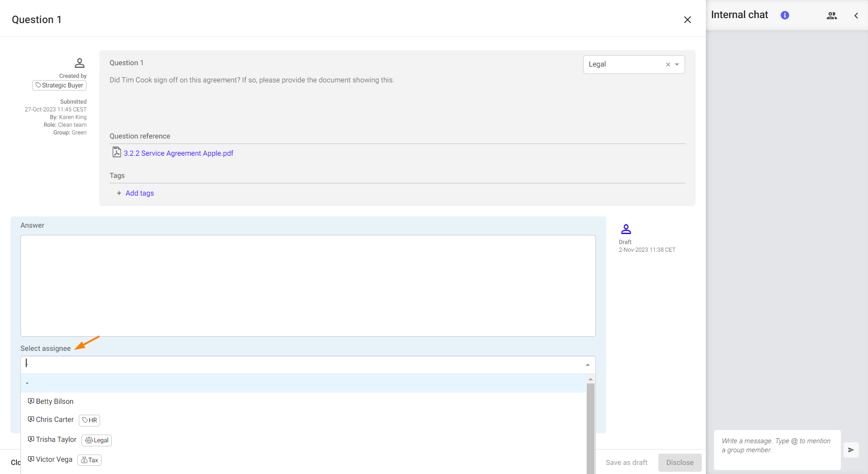Click in the Answer text area
The image size is (868, 474).
click(307, 286)
